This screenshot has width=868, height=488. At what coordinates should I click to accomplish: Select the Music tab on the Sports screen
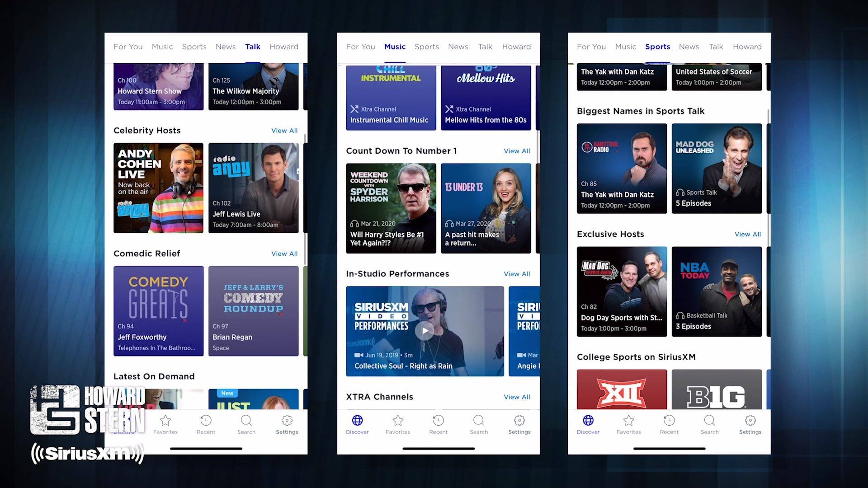(626, 47)
